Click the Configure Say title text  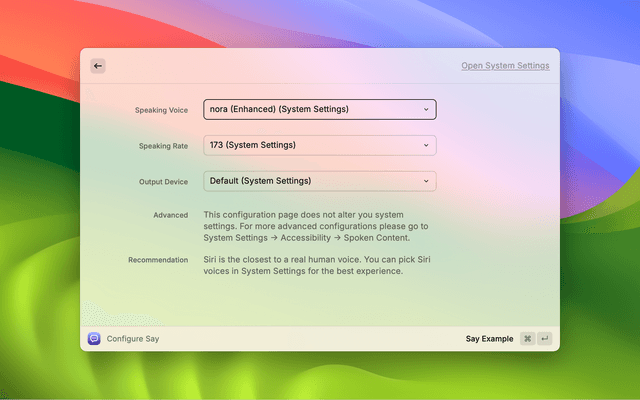133,339
